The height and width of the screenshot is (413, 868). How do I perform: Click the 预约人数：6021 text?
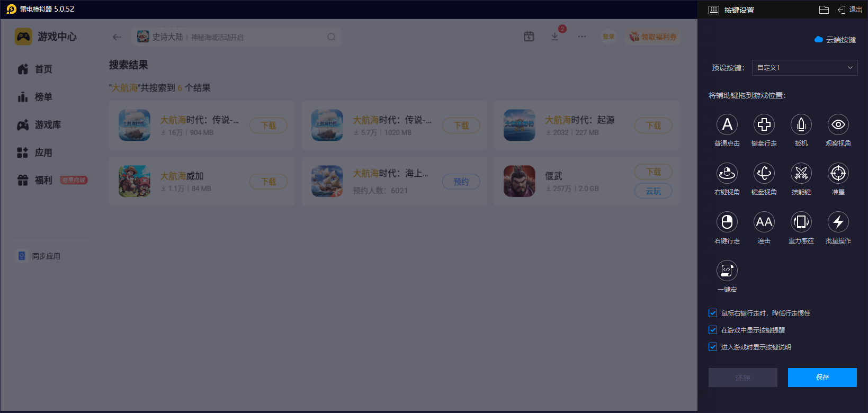click(x=380, y=191)
